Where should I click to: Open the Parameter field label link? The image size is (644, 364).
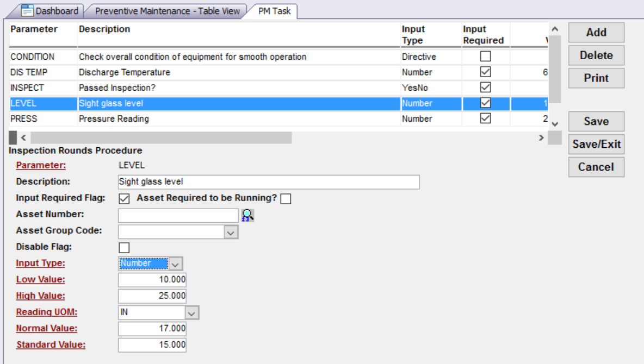click(x=41, y=165)
